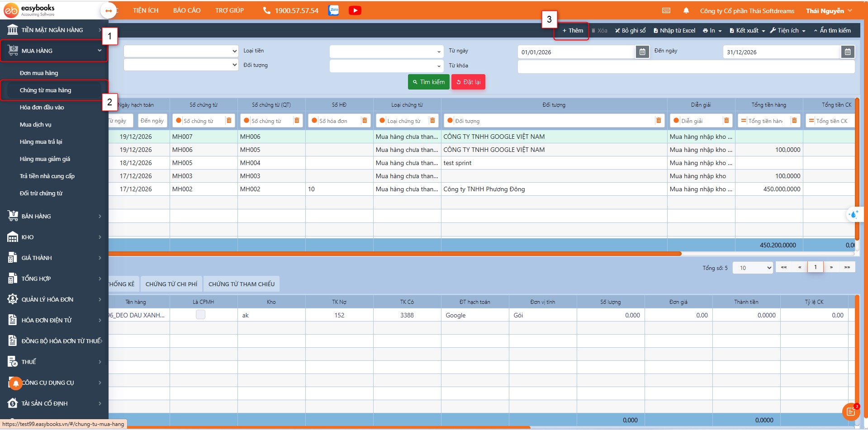Click the notification bell icon
This screenshot has height=430, width=868.
pyautogui.click(x=686, y=11)
